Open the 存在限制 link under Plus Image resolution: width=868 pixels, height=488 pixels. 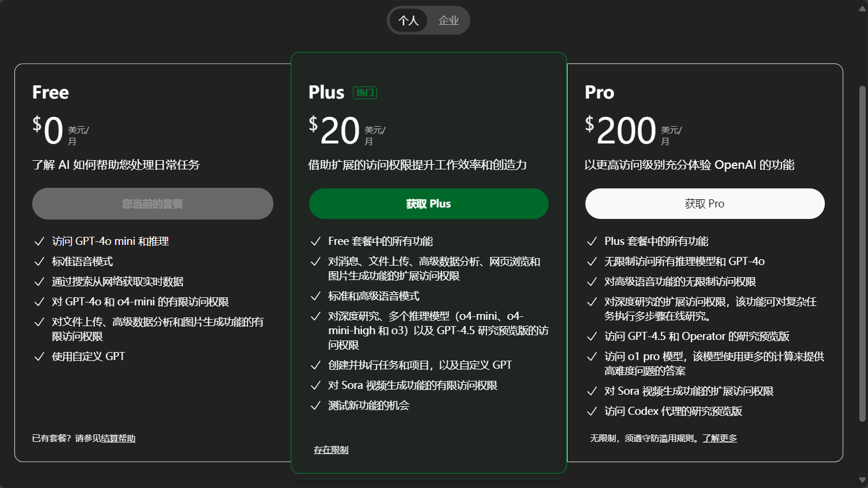[x=331, y=450]
